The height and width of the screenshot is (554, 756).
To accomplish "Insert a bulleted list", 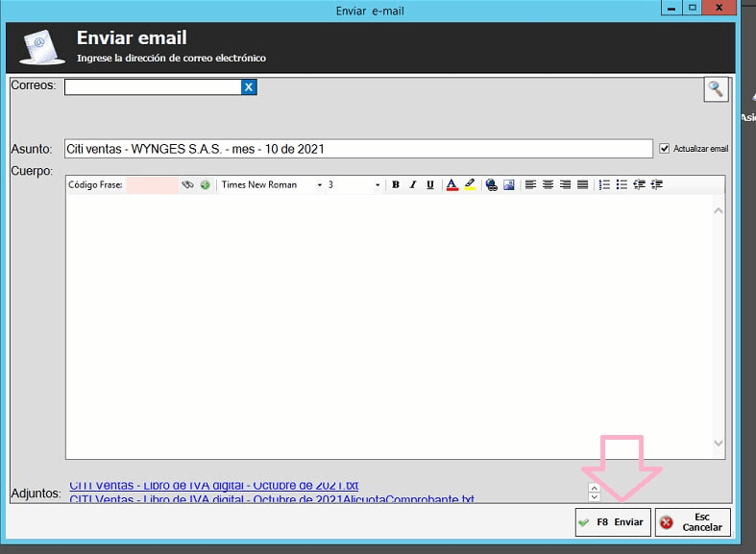I will [622, 185].
